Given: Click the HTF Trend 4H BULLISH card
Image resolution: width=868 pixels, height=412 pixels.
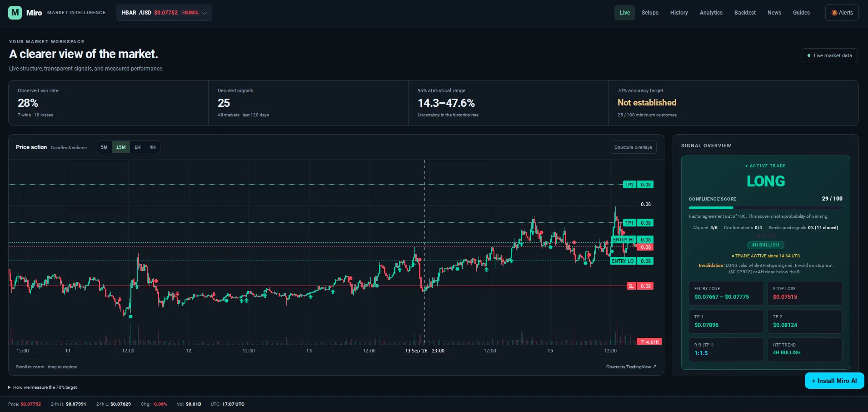Looking at the screenshot, I should click(805, 350).
